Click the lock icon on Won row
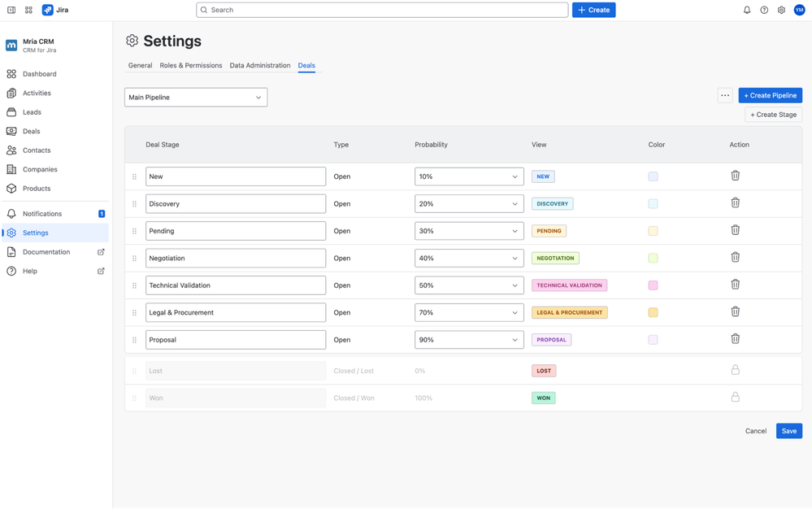This screenshot has width=812, height=509. [735, 397]
